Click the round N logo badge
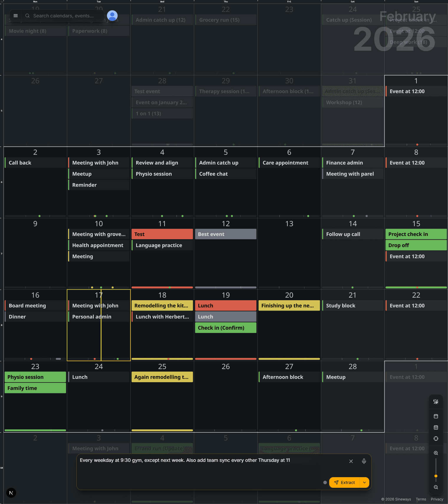Screen dimensions: 448x504 coord(11,493)
